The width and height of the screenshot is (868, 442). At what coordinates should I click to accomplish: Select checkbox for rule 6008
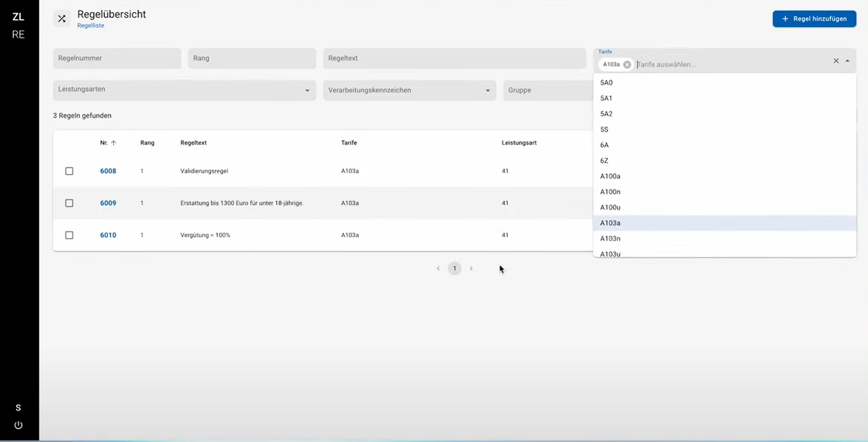69,171
